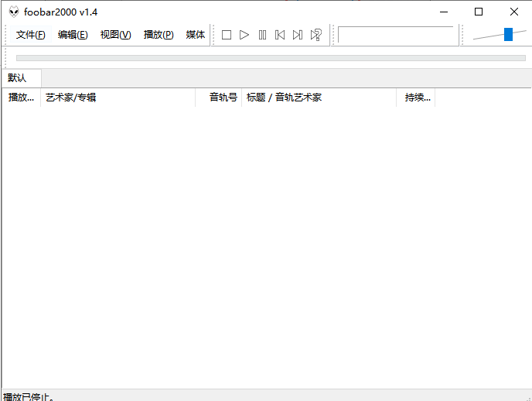The height and width of the screenshot is (401, 532).
Task: Open the 文件(F) menu
Action: tap(31, 35)
